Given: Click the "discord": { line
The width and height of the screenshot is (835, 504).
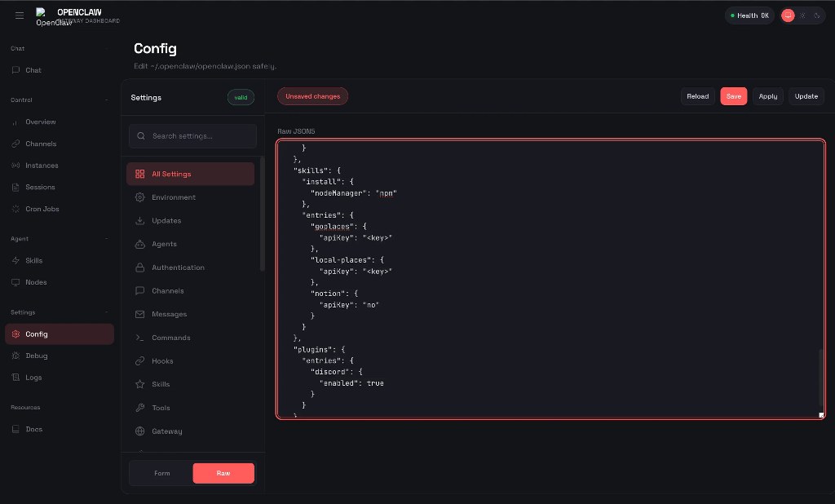Looking at the screenshot, I should 337,373.
